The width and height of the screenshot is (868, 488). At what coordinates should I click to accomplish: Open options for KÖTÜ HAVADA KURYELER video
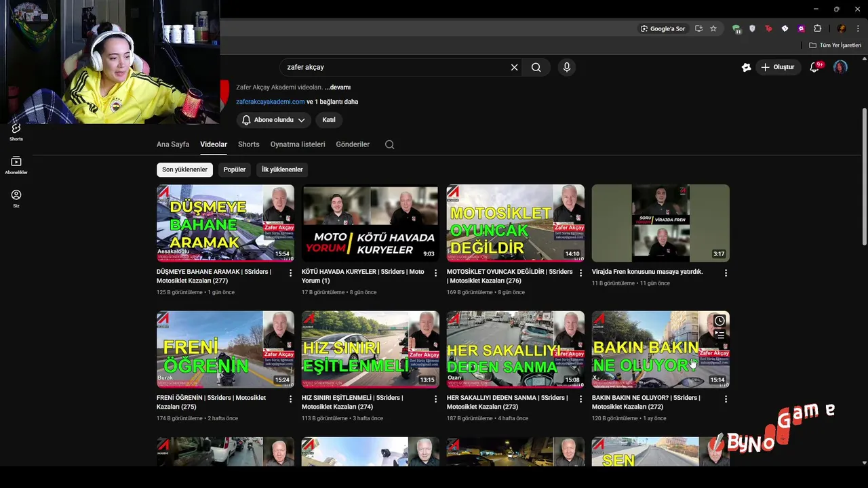(435, 273)
